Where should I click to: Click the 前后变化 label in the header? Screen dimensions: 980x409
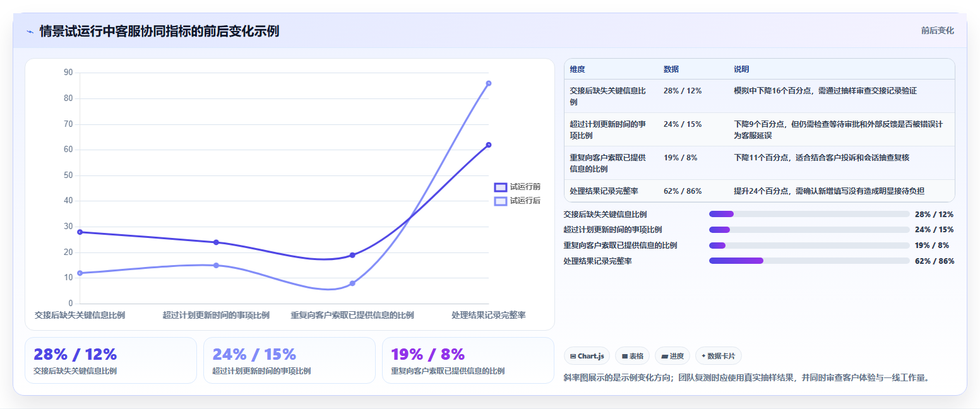click(938, 30)
